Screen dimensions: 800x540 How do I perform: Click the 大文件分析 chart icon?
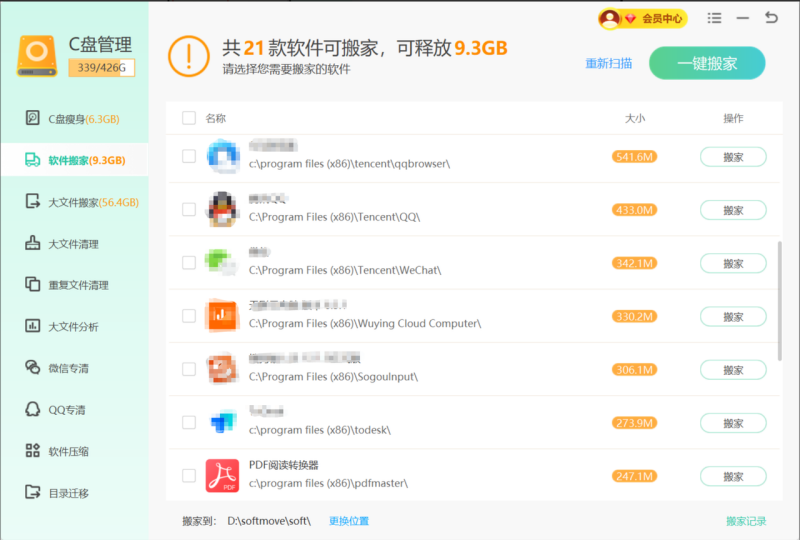tap(33, 326)
